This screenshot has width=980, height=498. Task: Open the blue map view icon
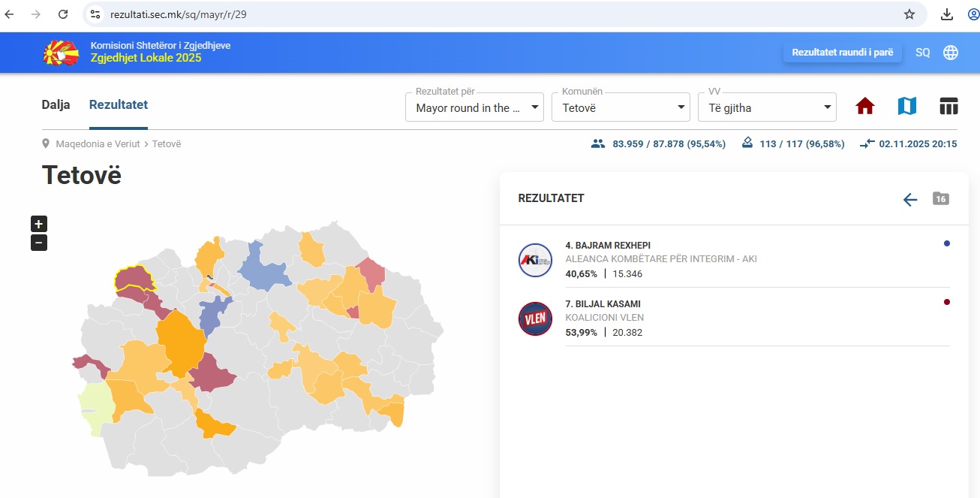click(x=906, y=107)
